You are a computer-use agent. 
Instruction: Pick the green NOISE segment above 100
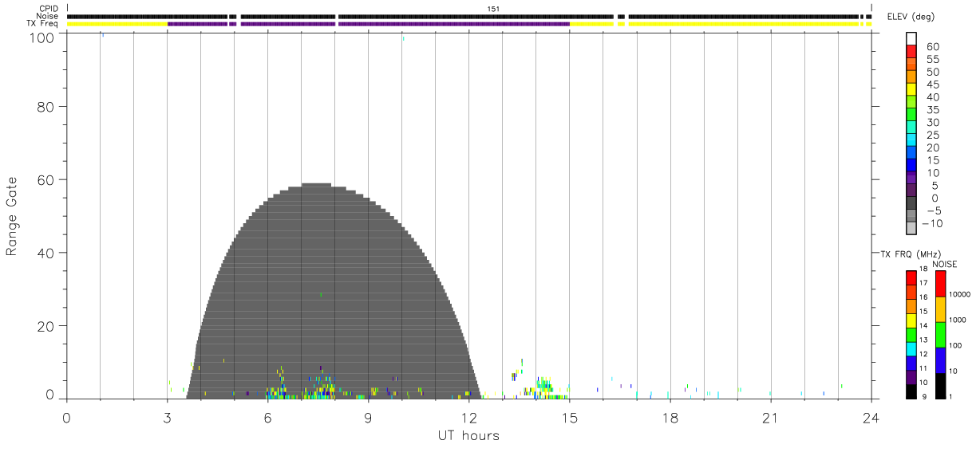(x=940, y=335)
